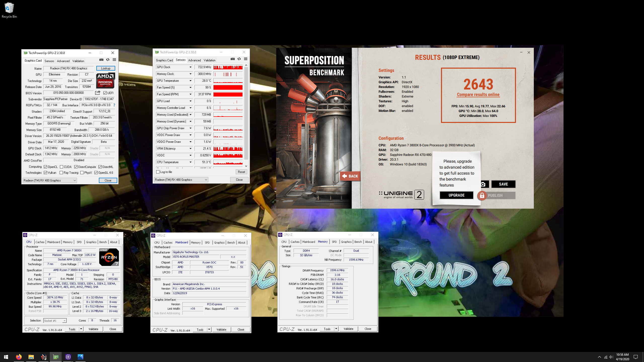Open the hamburger menu in GPU-Z Sensors window

coord(246,59)
